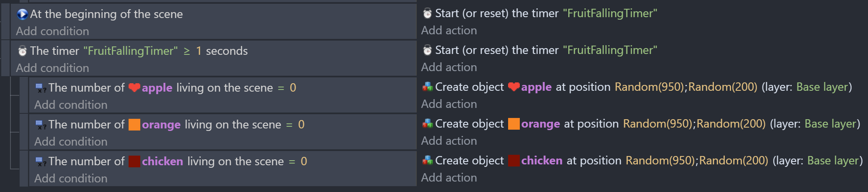868x192 pixels.
Task: Add action below chicken create object
Action: 449,178
